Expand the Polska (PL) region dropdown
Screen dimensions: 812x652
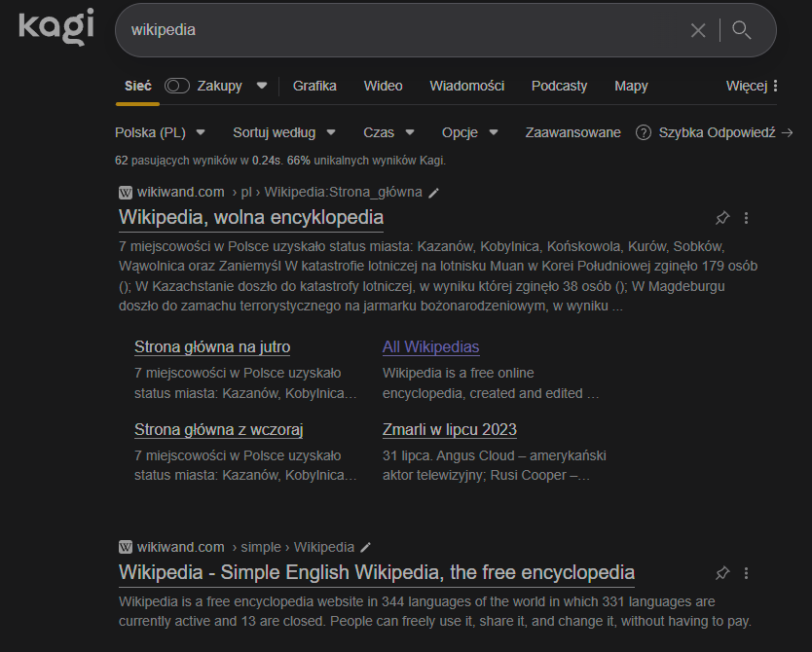[x=160, y=132]
